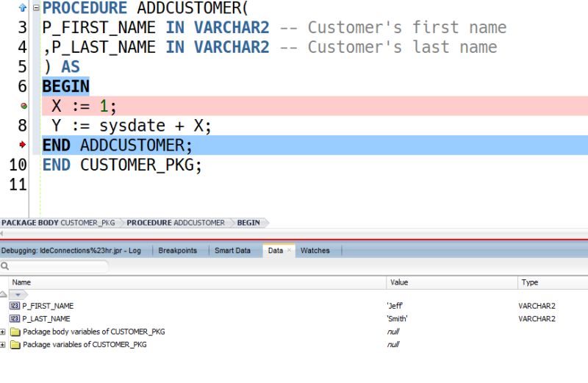Click the PROCEDURE ADDCUSTOMER breadcrumb

[176, 223]
